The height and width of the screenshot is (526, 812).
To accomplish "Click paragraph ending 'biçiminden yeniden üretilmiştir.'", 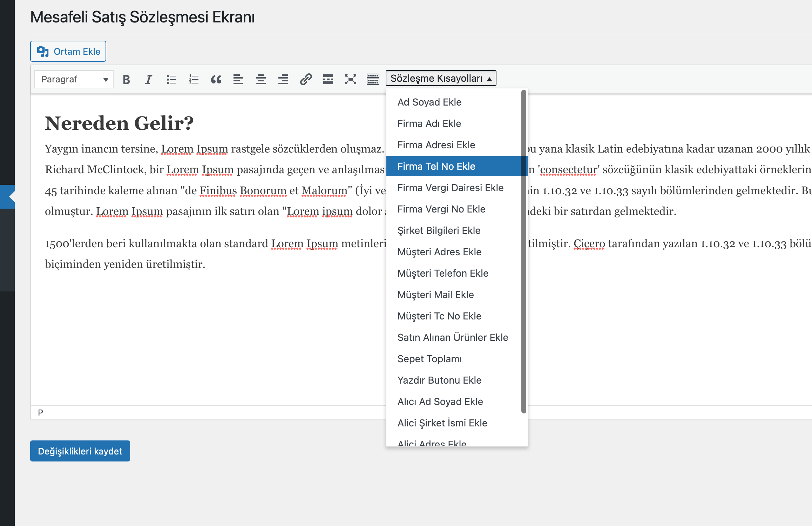I will point(125,264).
